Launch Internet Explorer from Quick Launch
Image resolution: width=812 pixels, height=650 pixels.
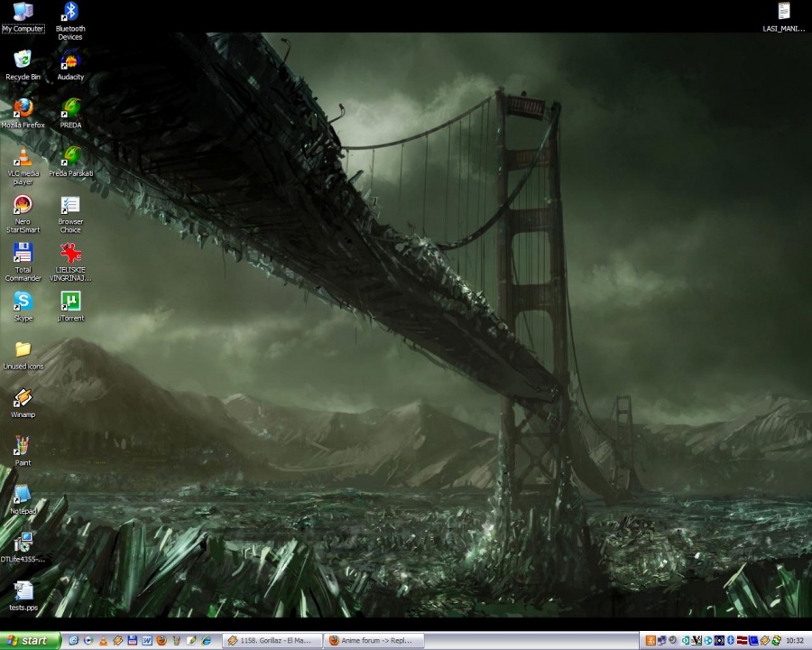[x=206, y=641]
